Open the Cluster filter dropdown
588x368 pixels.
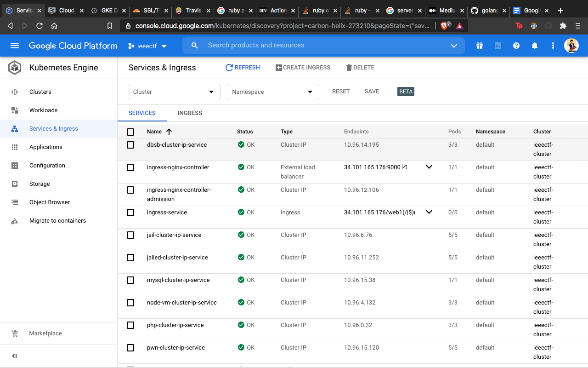(174, 92)
